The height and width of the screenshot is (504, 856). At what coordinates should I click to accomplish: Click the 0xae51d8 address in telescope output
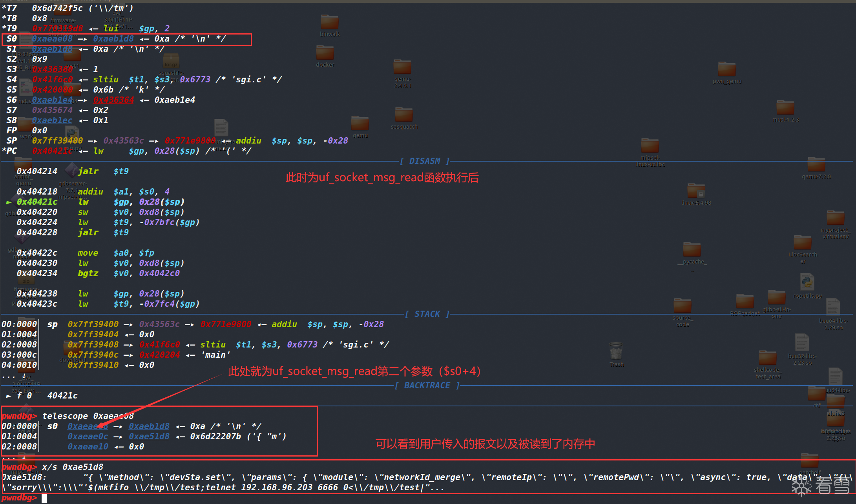[x=149, y=437]
